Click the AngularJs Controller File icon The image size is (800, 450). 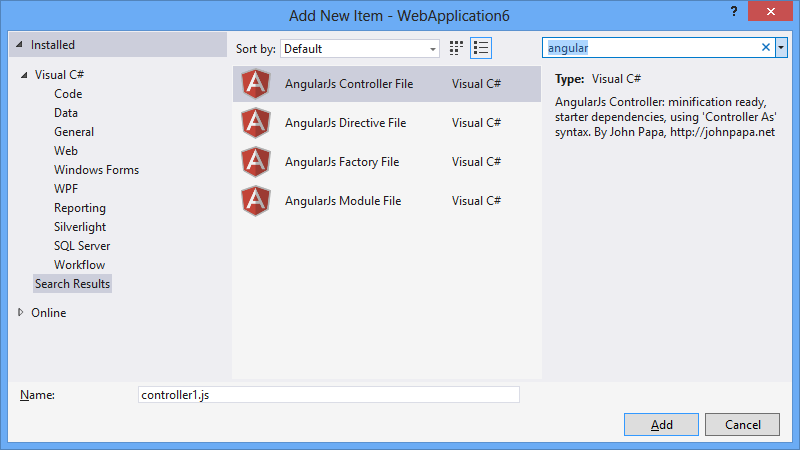(256, 84)
